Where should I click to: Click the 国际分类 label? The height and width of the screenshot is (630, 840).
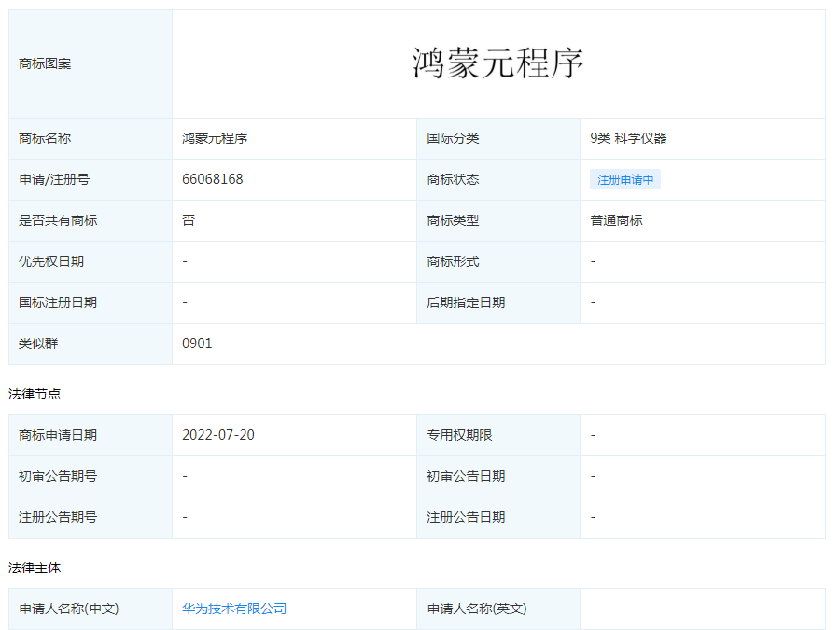tap(453, 138)
